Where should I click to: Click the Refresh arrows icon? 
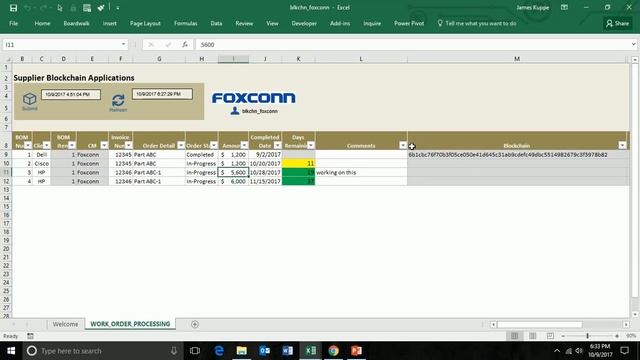pos(118,100)
